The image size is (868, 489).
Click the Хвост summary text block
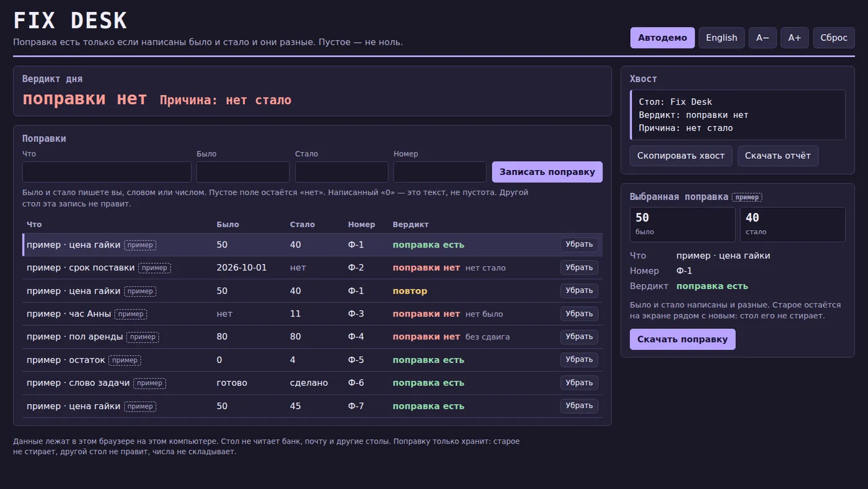(738, 115)
